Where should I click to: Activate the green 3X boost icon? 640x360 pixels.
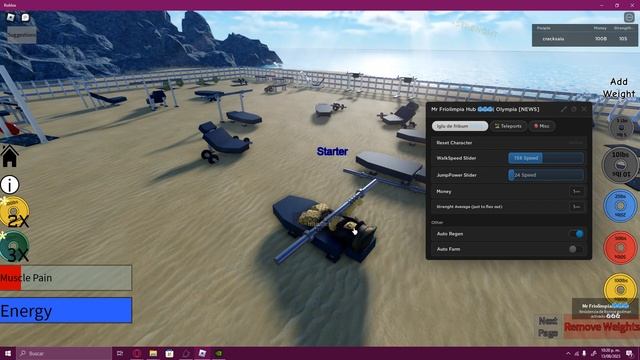[14, 246]
